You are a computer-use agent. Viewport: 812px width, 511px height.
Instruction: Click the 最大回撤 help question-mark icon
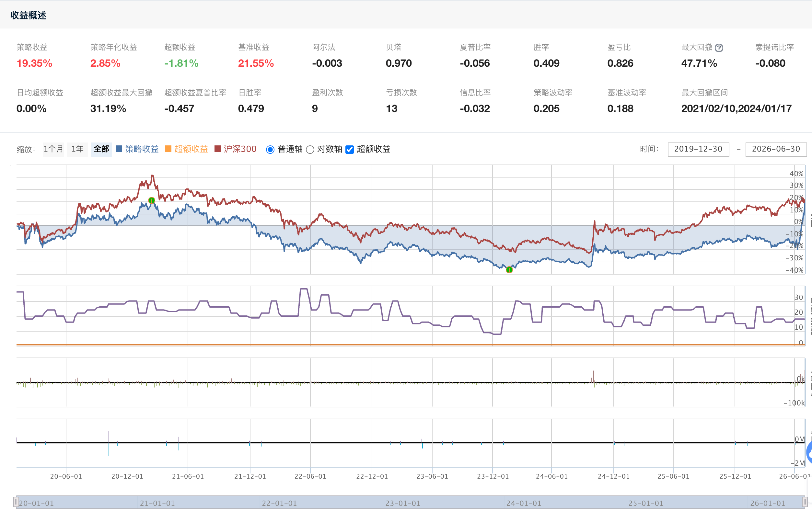pyautogui.click(x=719, y=48)
